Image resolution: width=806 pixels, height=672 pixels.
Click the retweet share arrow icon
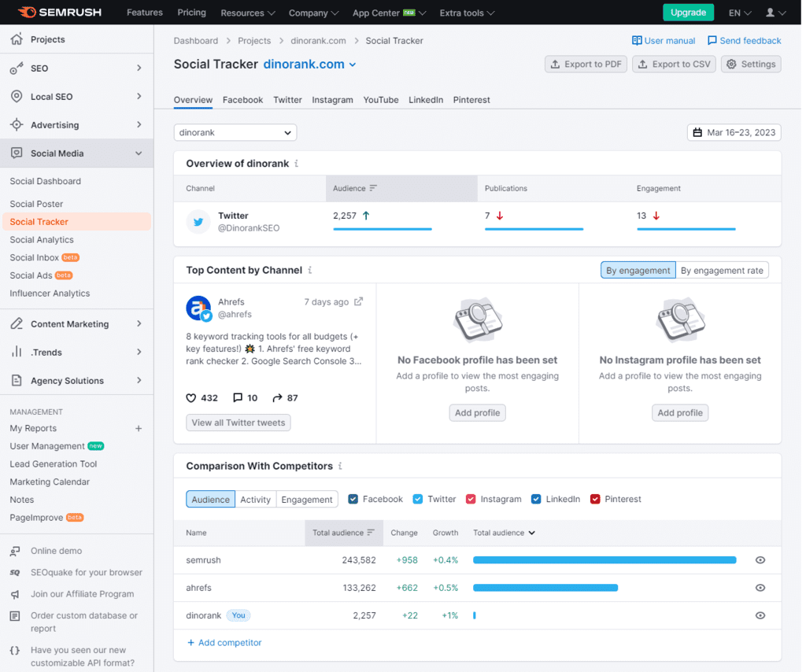pyautogui.click(x=277, y=397)
